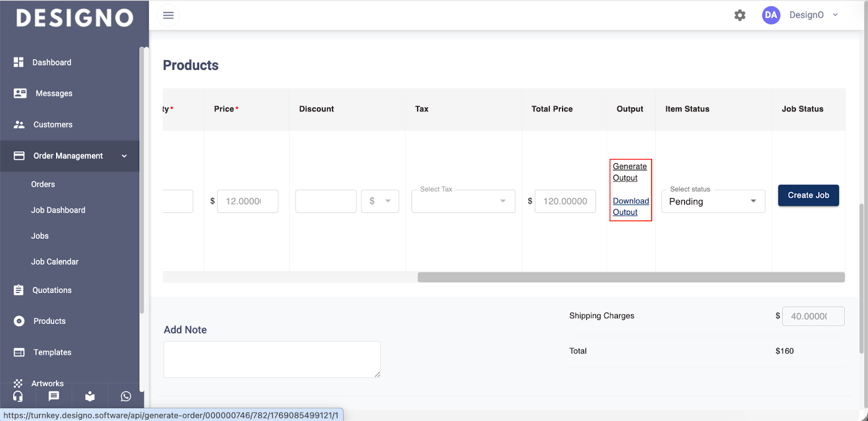Screen dimensions: 868x421
Task: Click the Create Job button
Action: [808, 195]
